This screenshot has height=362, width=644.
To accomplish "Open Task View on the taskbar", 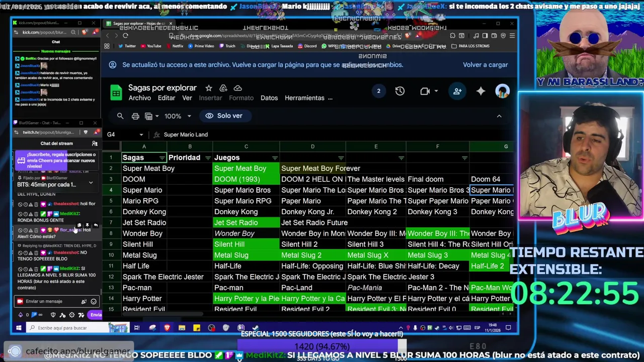I will click(x=136, y=328).
